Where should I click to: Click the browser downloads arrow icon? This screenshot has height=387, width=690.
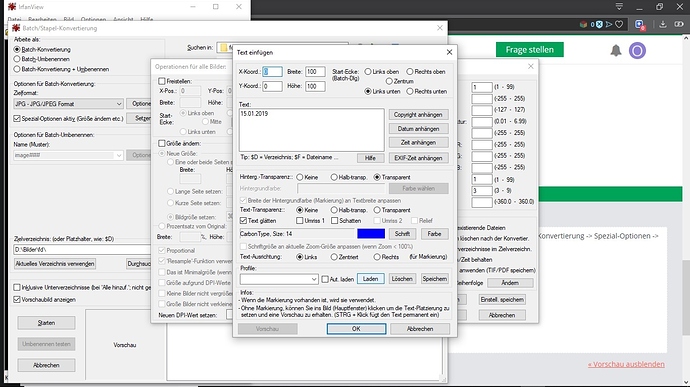point(662,24)
